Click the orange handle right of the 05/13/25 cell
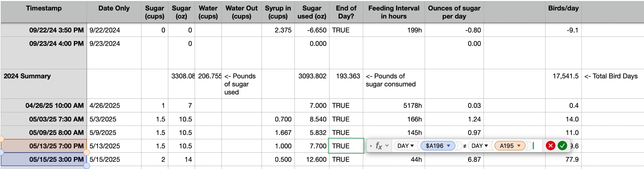 click(x=86, y=152)
